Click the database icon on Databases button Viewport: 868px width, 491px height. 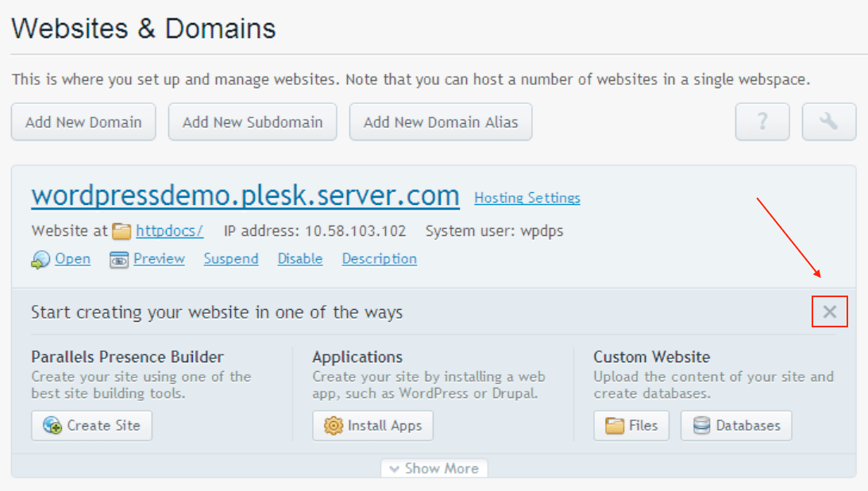point(701,426)
